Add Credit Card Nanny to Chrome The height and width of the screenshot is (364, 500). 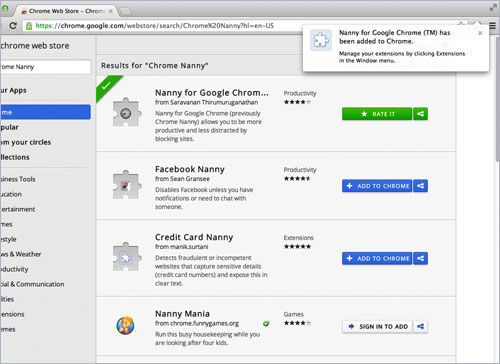tap(377, 258)
